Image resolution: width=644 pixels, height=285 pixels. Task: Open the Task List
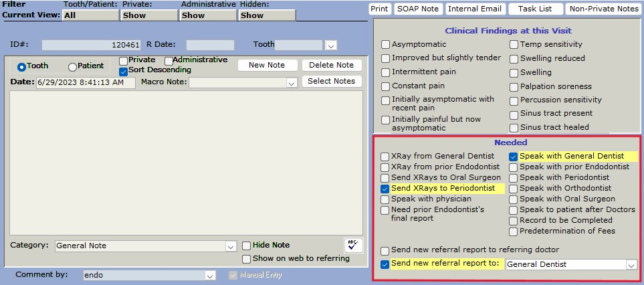(x=535, y=9)
